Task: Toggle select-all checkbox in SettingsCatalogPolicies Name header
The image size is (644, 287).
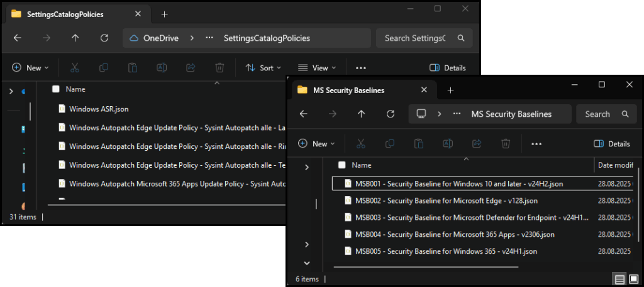Action: (x=56, y=89)
